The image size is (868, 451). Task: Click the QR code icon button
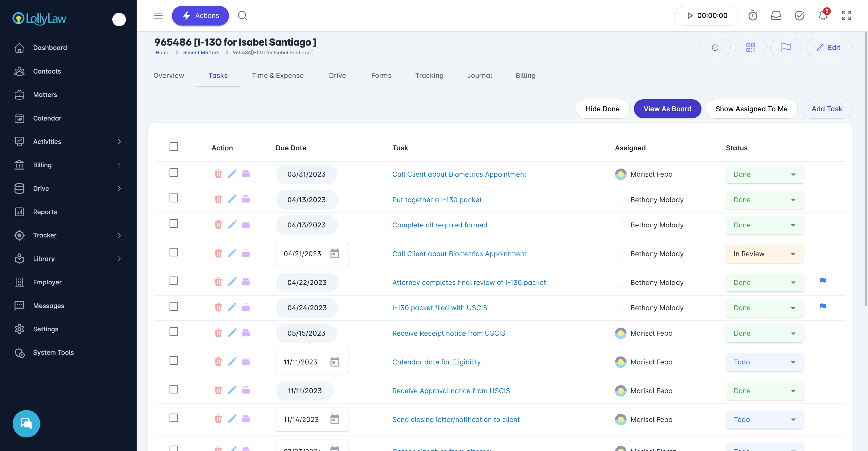[x=750, y=47]
